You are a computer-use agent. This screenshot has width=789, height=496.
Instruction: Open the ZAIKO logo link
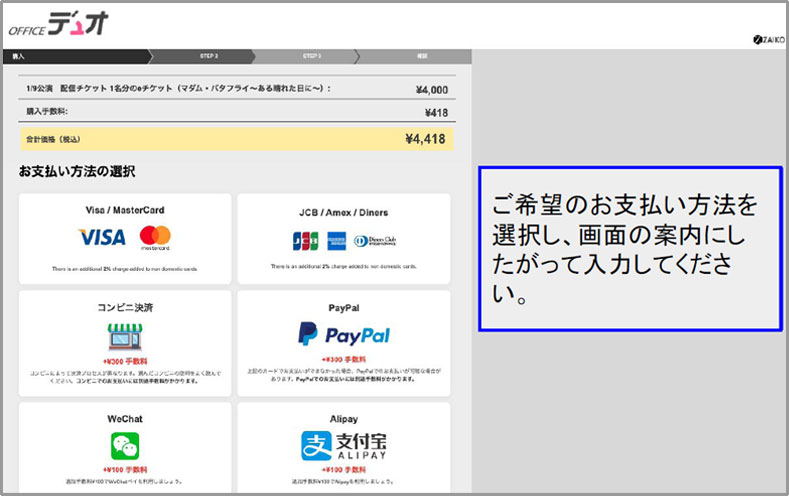tap(768, 39)
